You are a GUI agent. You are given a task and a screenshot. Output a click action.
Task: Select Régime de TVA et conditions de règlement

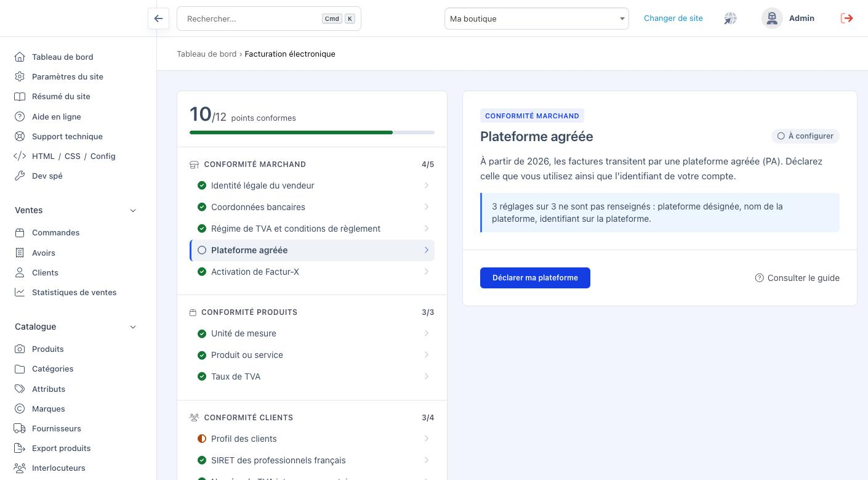[x=312, y=229]
